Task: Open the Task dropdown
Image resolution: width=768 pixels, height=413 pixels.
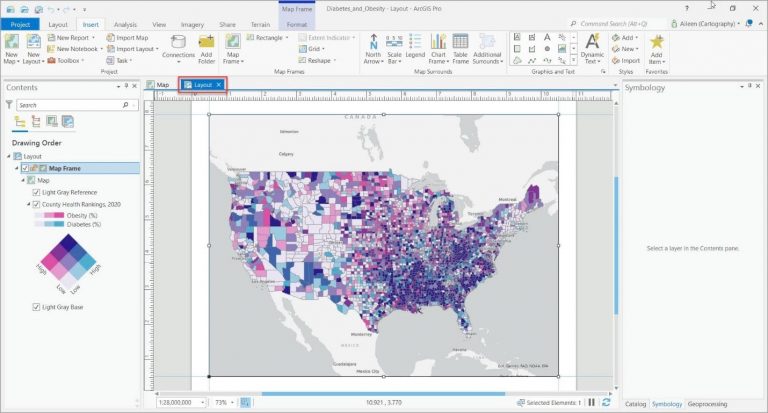Action: [x=119, y=60]
